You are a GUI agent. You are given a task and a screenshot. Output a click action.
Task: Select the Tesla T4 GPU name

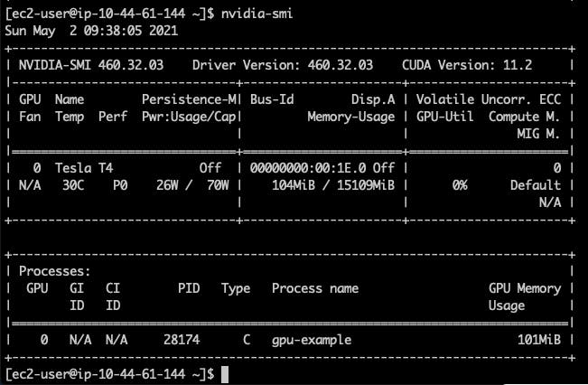coord(83,168)
